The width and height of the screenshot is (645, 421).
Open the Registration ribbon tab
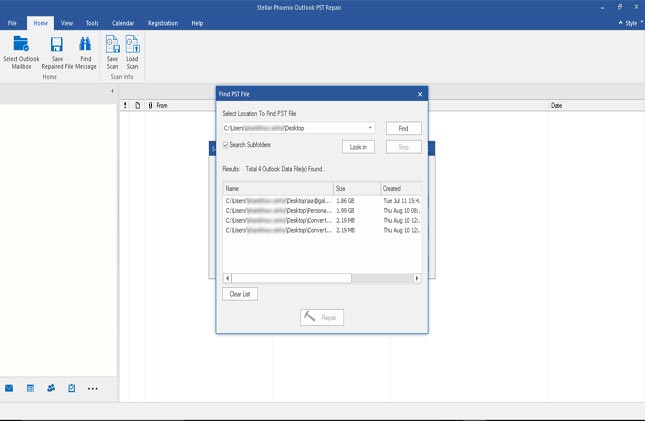pyautogui.click(x=163, y=22)
